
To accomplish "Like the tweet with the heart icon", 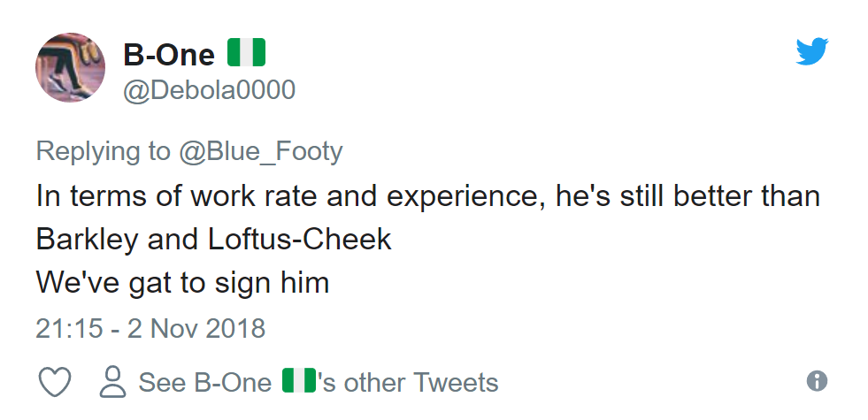I will pos(55,382).
